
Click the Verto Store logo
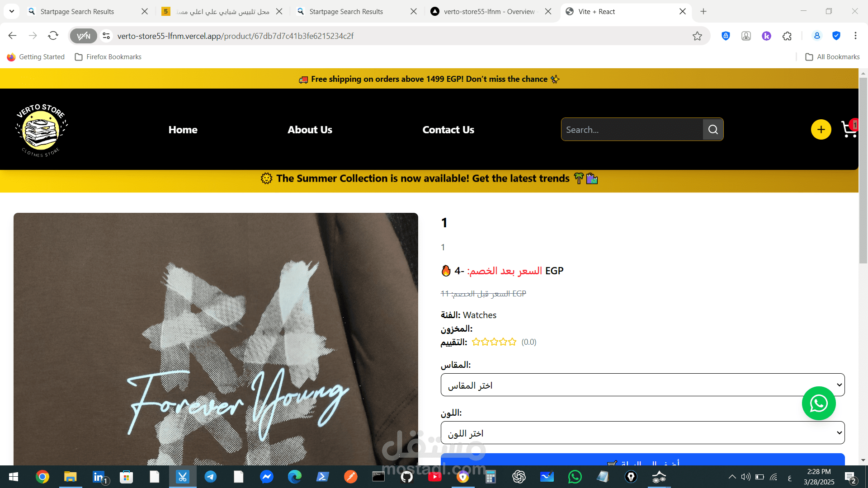point(41,130)
